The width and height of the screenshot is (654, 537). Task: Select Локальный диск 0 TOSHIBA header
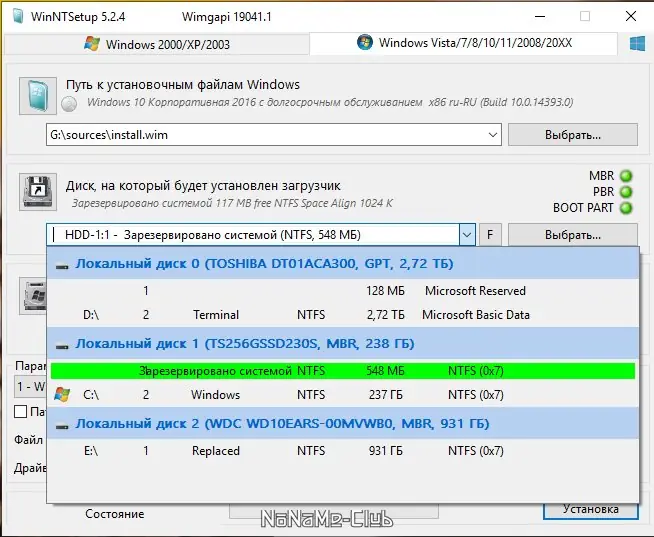(x=343, y=264)
